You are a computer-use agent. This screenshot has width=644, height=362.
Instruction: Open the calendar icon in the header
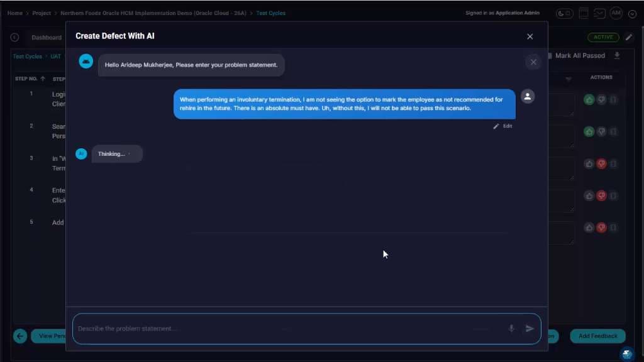[583, 13]
